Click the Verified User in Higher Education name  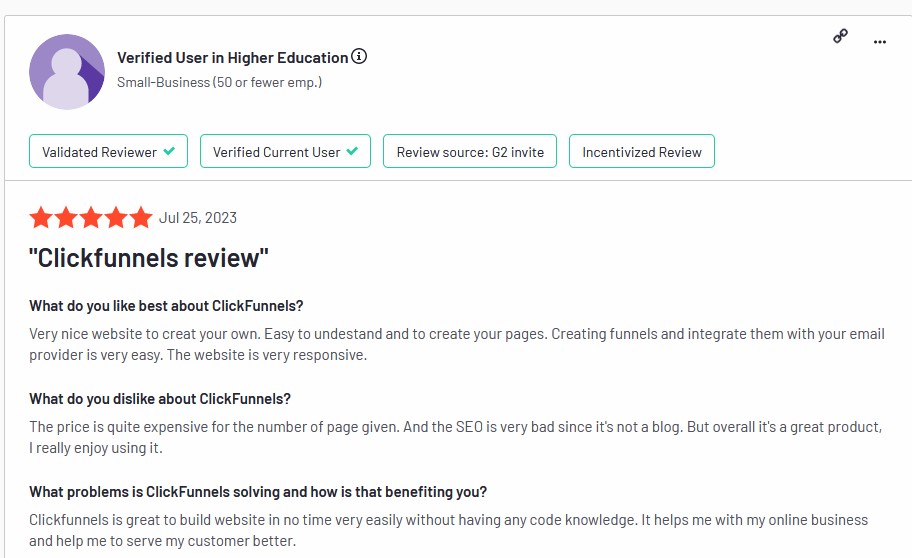point(233,58)
